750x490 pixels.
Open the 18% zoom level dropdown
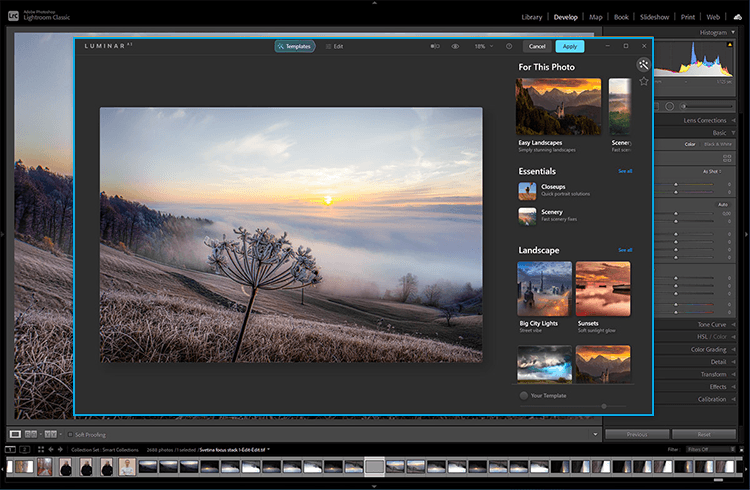tap(484, 46)
